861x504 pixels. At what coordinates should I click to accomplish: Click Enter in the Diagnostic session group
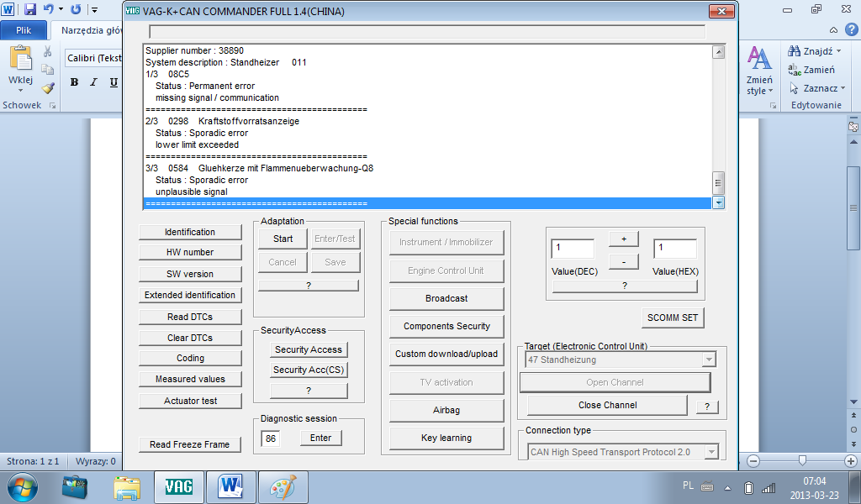pyautogui.click(x=320, y=438)
